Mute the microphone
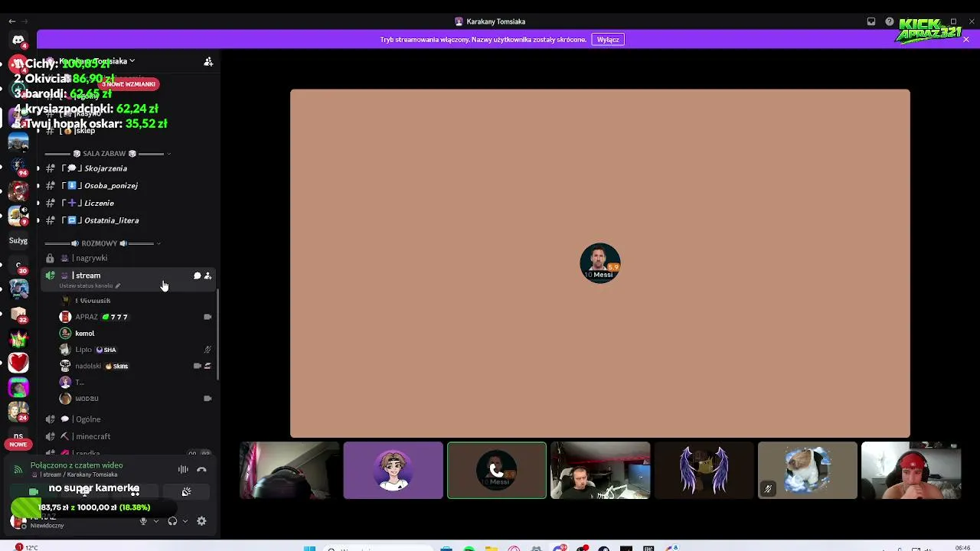The image size is (980, 551). pos(143,521)
